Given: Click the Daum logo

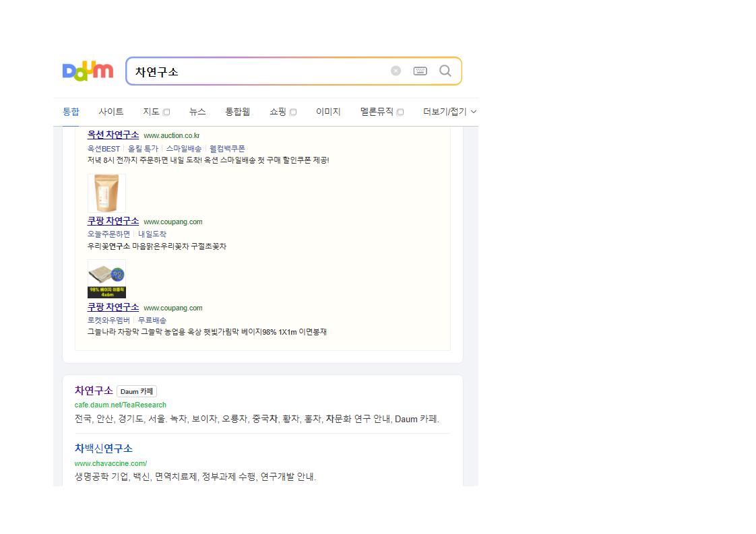Looking at the screenshot, I should pyautogui.click(x=88, y=71).
